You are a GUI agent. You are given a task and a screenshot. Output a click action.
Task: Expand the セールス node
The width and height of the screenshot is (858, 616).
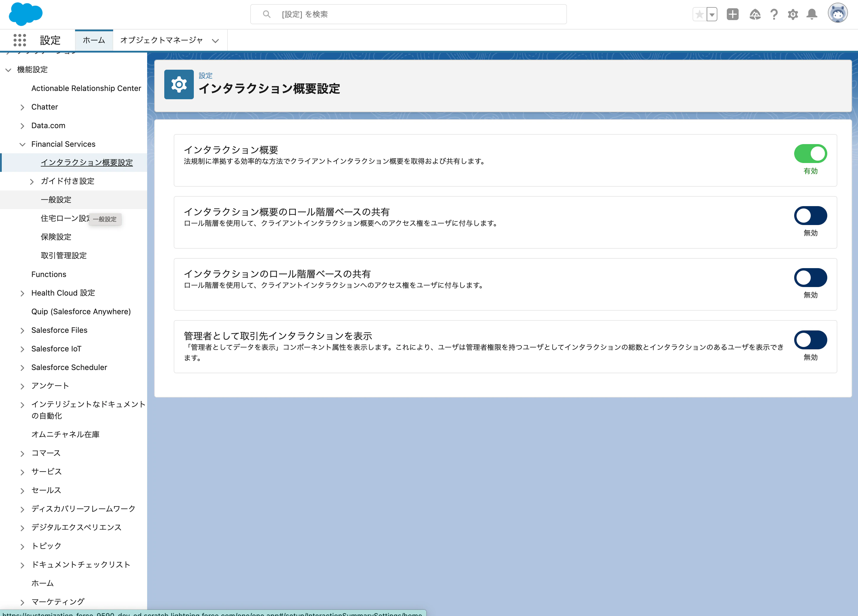tap(22, 491)
